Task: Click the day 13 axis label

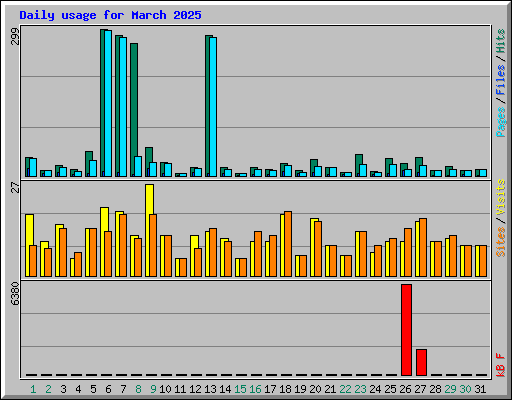Action: pyautogui.click(x=210, y=389)
